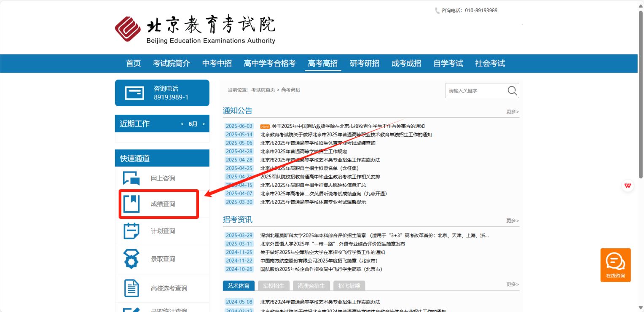Click the 成绩查询 bookmark icon

[x=131, y=204]
